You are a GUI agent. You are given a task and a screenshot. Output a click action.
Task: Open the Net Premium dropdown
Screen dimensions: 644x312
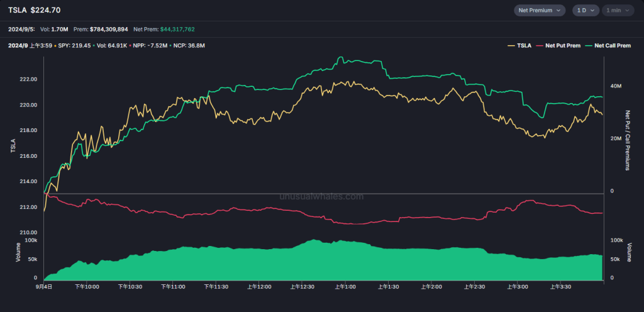[540, 10]
